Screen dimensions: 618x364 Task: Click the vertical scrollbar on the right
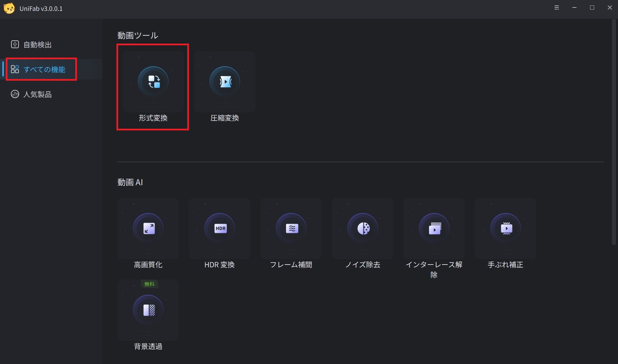pos(614,132)
